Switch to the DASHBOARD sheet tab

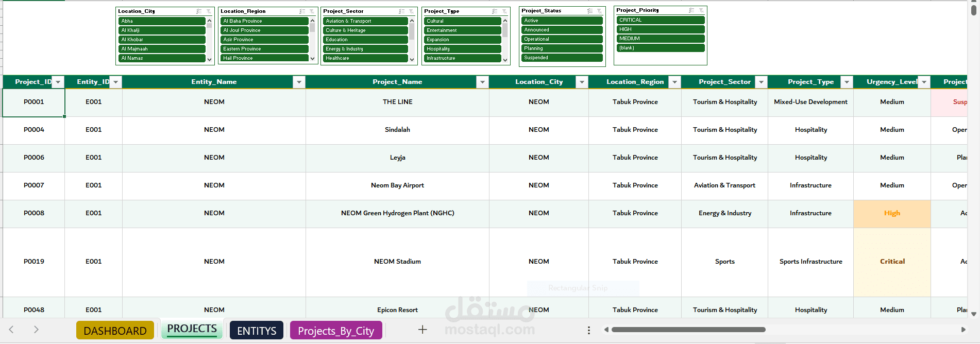115,330
